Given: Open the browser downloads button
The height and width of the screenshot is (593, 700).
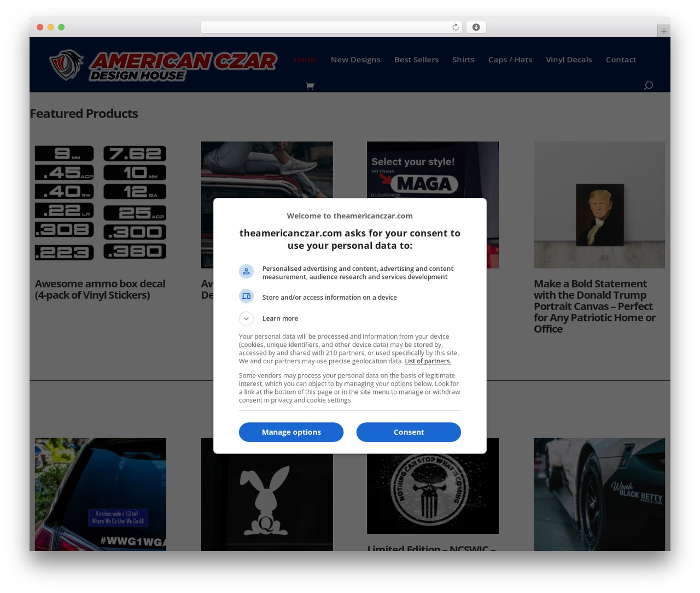Looking at the screenshot, I should tap(476, 27).
